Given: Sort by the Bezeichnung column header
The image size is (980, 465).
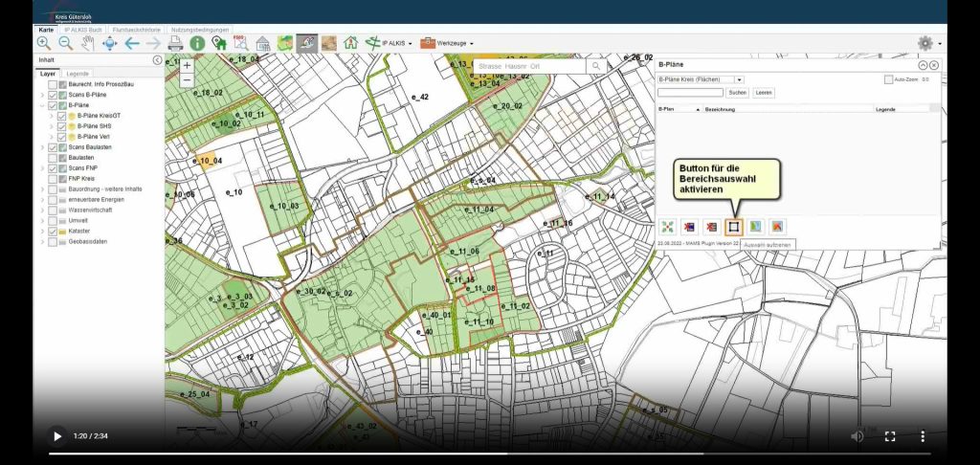Looking at the screenshot, I should point(788,109).
